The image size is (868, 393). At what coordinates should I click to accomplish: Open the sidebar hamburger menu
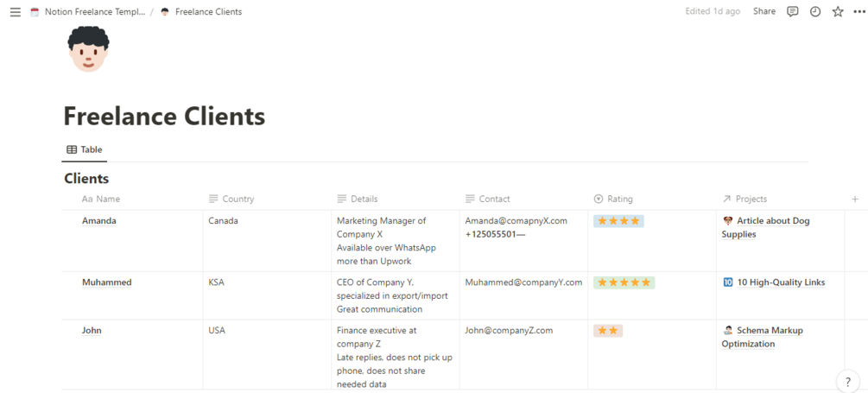[15, 12]
